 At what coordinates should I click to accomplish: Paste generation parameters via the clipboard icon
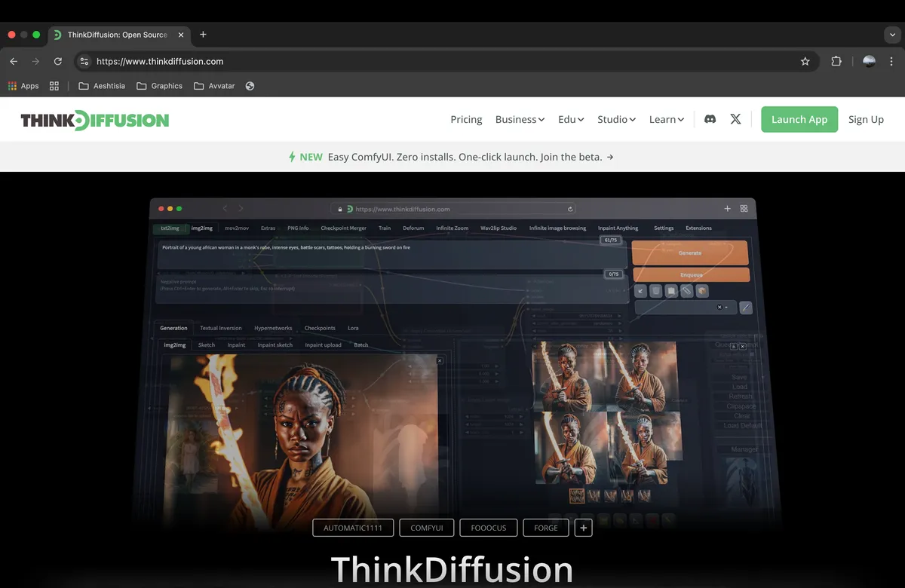click(671, 291)
